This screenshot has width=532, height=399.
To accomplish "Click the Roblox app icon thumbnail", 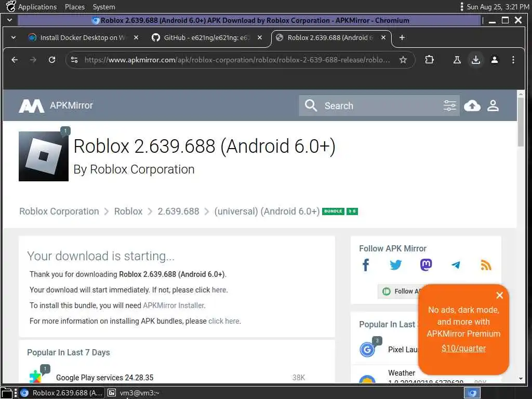I will point(44,156).
